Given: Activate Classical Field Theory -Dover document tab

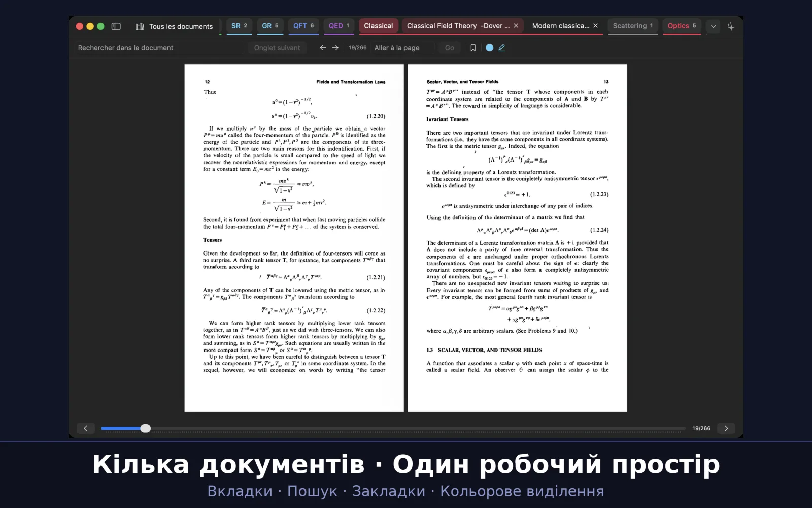Looking at the screenshot, I should [458, 26].
